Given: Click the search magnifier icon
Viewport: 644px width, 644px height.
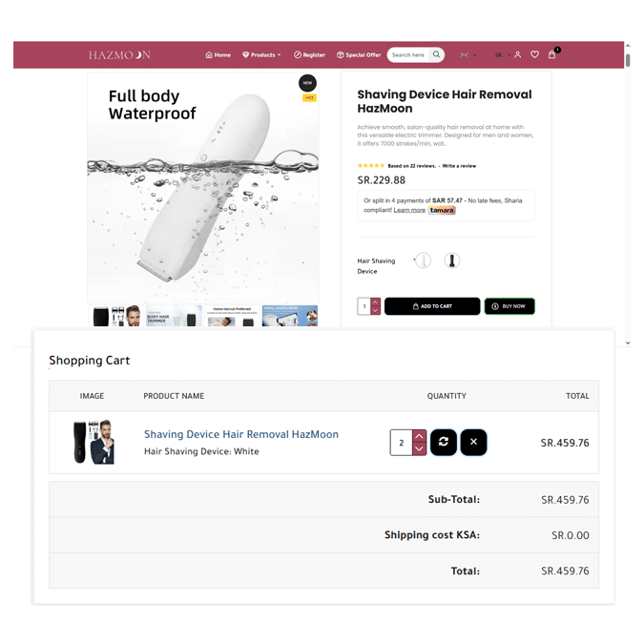Looking at the screenshot, I should pyautogui.click(x=436, y=54).
